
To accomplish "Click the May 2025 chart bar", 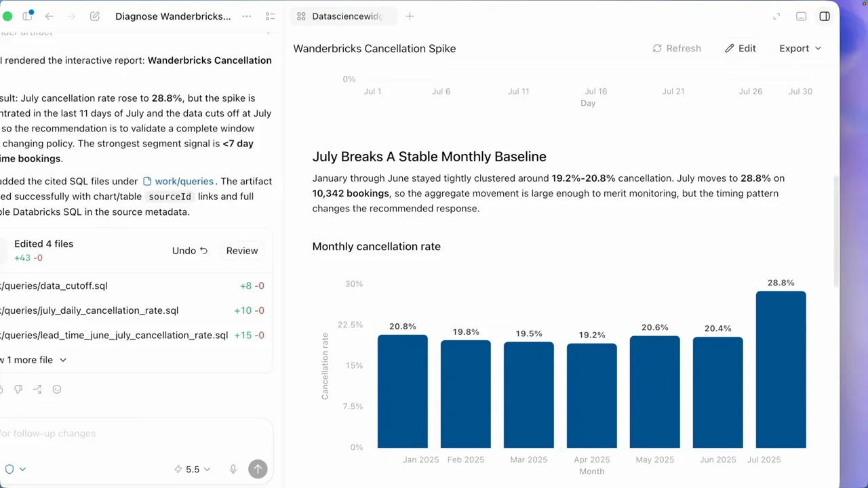I will 655,392.
